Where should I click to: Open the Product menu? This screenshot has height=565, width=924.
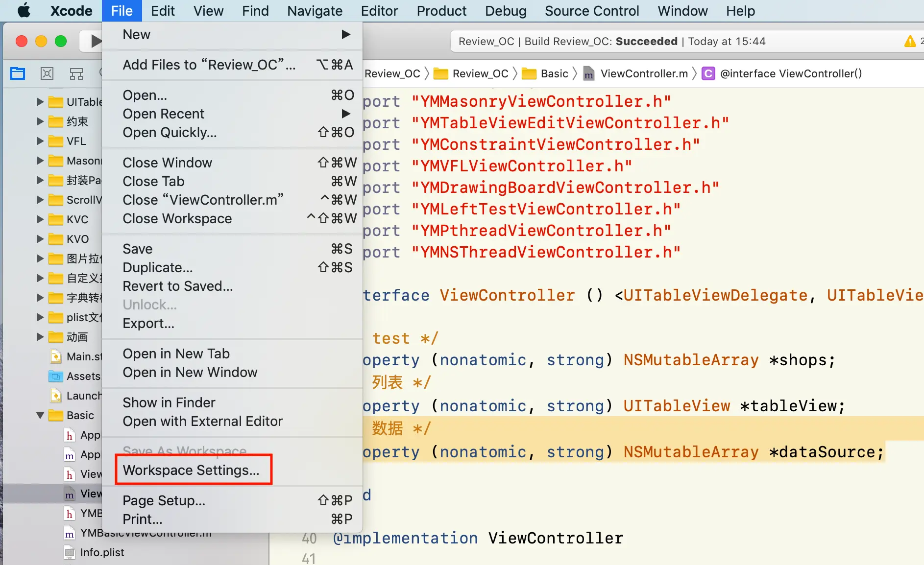pos(441,11)
